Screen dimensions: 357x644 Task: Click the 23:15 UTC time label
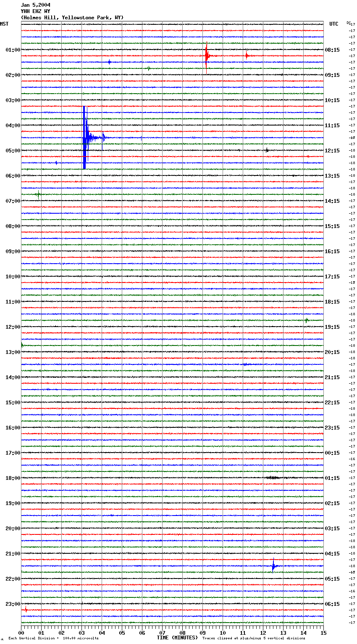click(332, 428)
